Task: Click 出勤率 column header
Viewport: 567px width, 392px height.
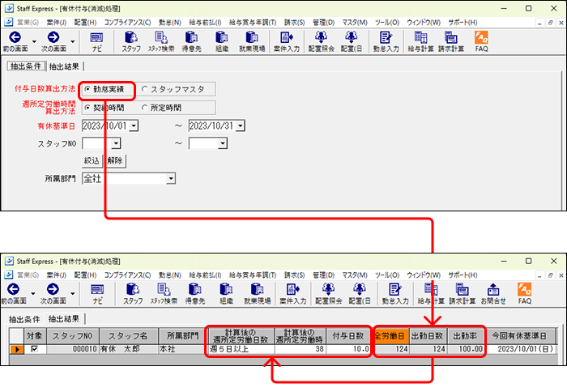Action: (466, 336)
